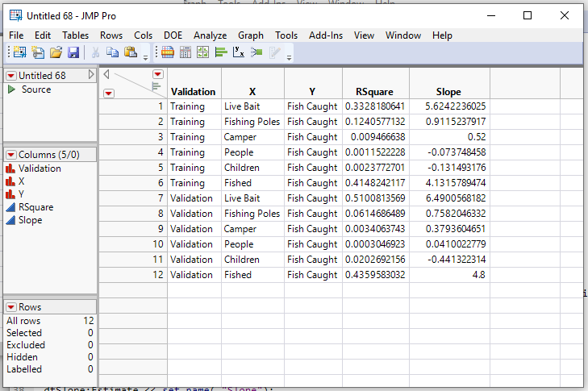Click the RSquare continuous modeling icon
This screenshot has width=588, height=391.
(10, 207)
